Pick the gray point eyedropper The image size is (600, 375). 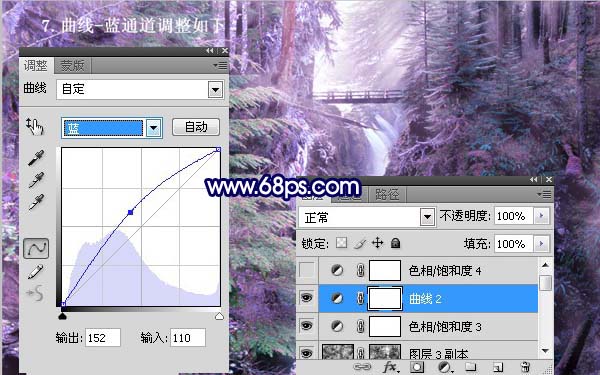point(36,180)
